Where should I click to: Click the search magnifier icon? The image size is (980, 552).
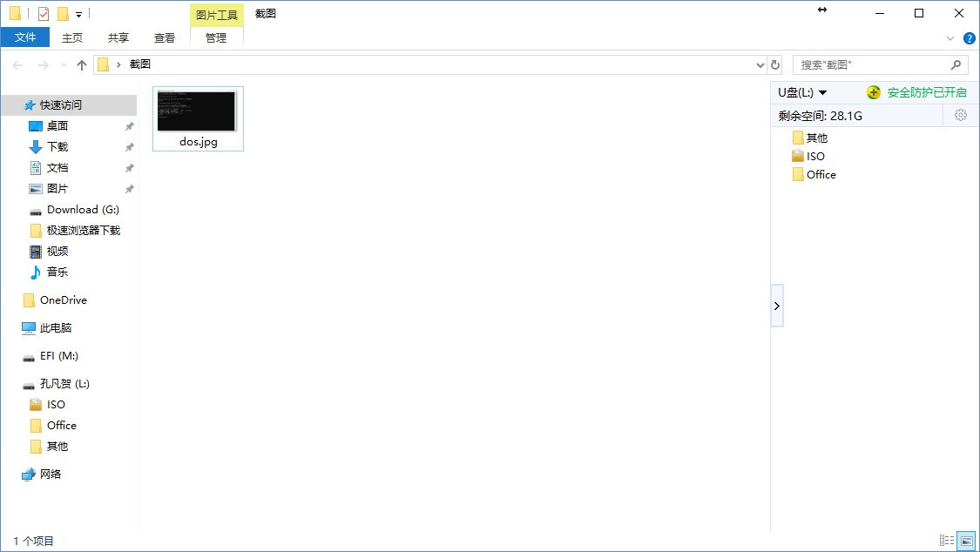tap(956, 65)
